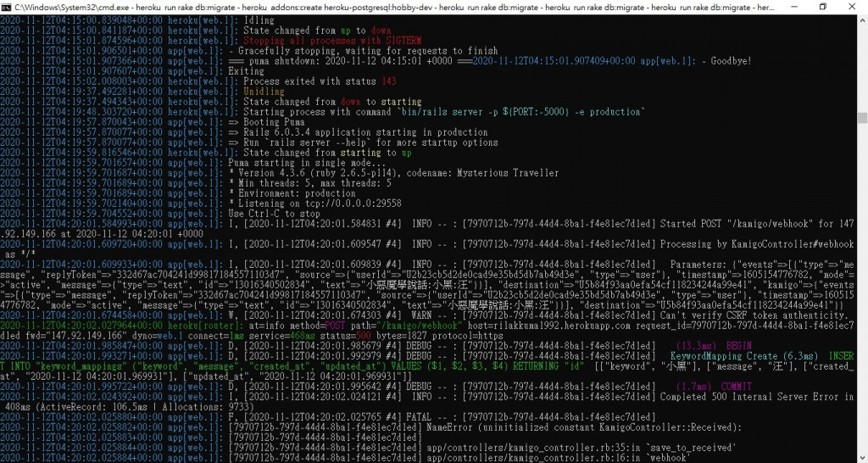
Task: Open the cmd.exe system menu icon
Action: click(7, 7)
